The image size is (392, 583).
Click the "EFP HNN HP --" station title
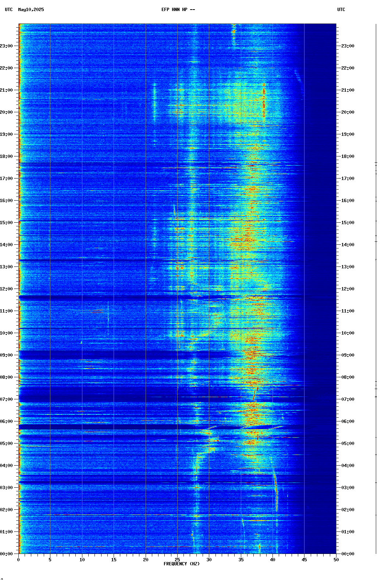click(178, 10)
